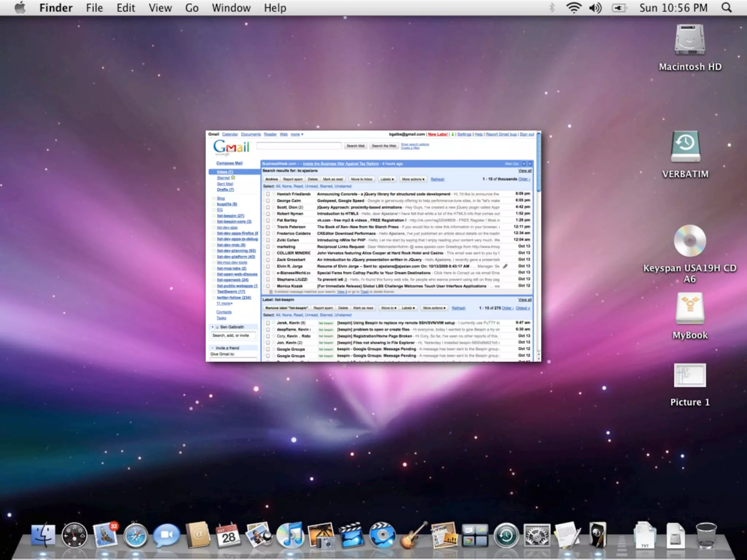Check the Hamish Friedland email checkbox
The image size is (747, 560).
[x=268, y=194]
